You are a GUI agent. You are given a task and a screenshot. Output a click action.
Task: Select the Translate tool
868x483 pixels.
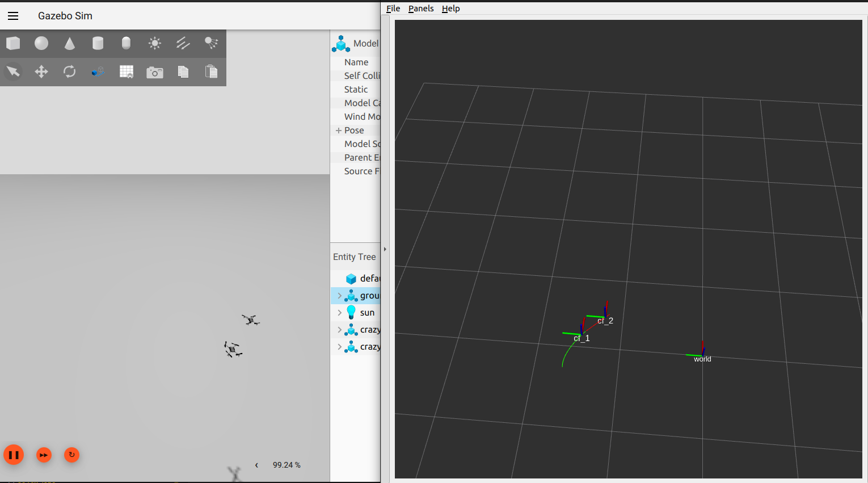41,71
